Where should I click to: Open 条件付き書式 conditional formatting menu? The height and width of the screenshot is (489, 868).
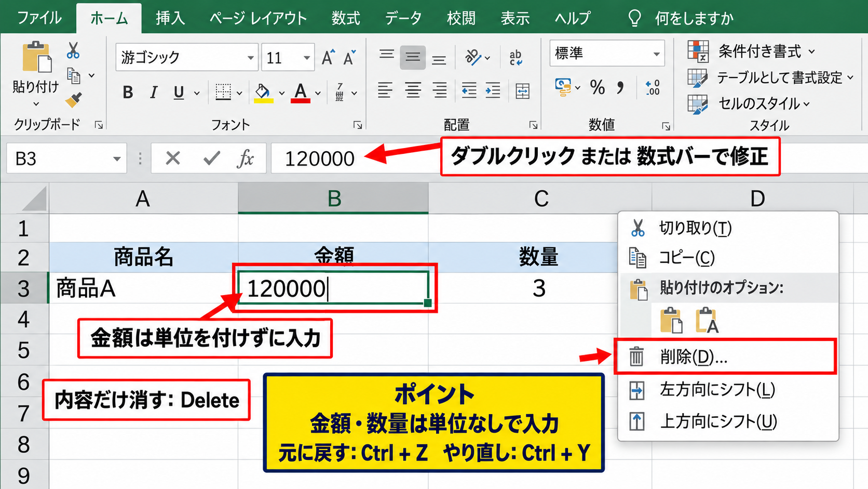pyautogui.click(x=751, y=51)
